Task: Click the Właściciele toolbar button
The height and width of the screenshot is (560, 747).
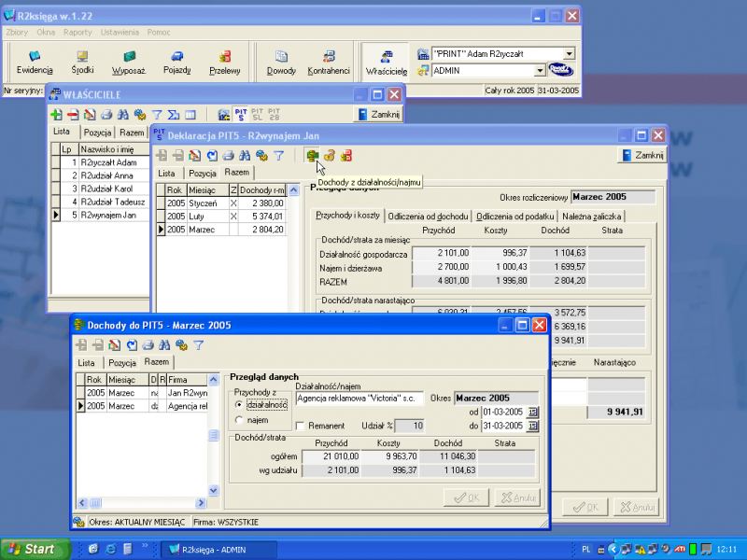Action: 387,62
